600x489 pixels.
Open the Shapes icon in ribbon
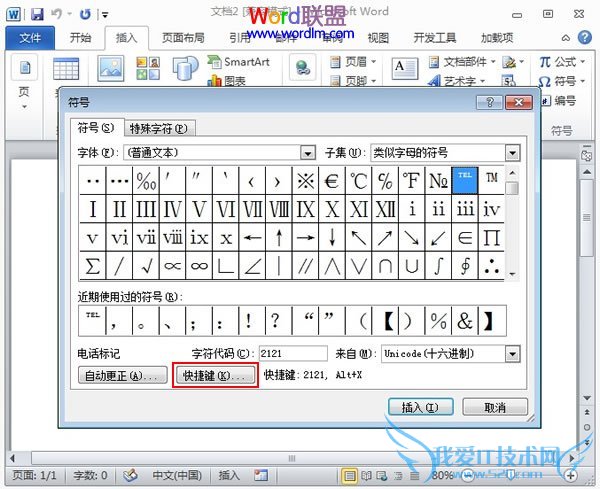(x=186, y=68)
